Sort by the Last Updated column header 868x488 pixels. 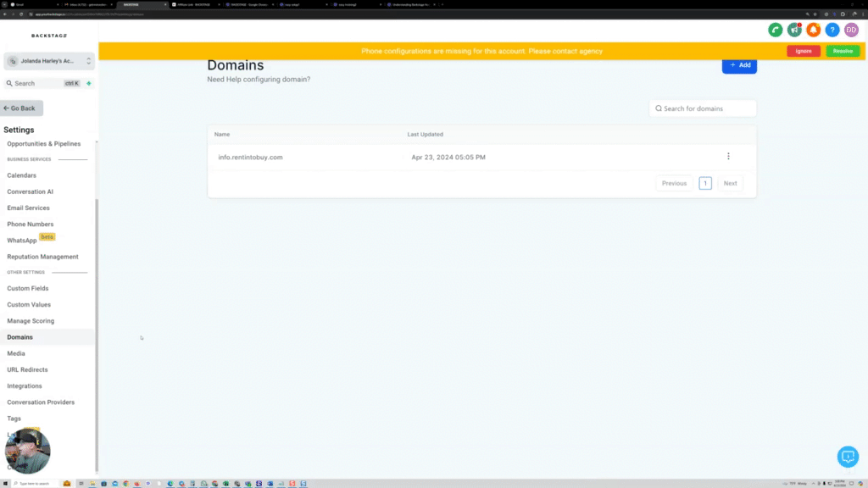(424, 134)
